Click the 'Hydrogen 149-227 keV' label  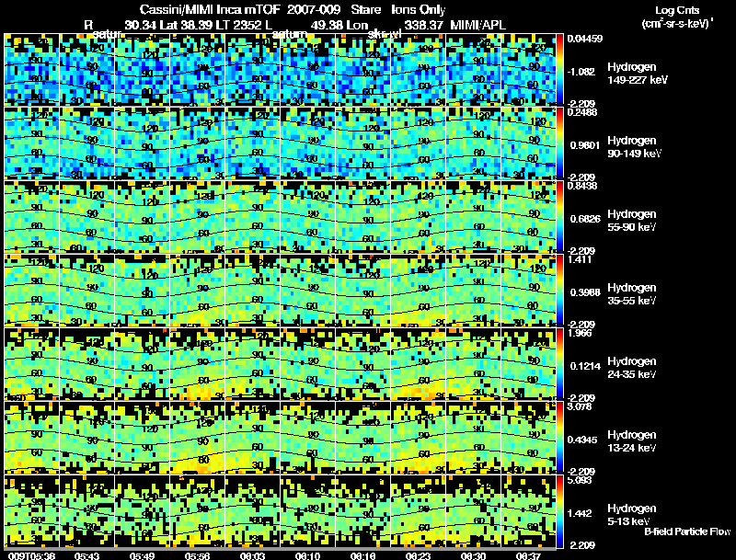638,74
